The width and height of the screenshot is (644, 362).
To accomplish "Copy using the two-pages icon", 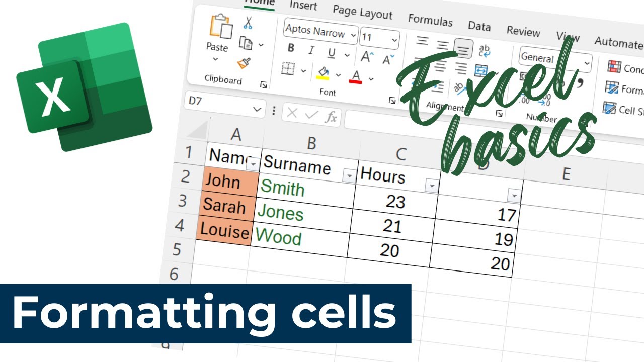I will [246, 43].
